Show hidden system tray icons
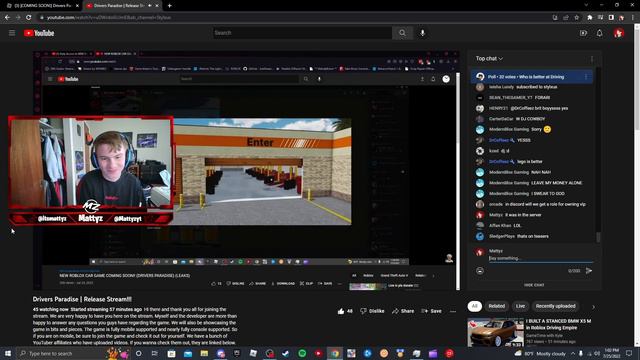 (572, 353)
